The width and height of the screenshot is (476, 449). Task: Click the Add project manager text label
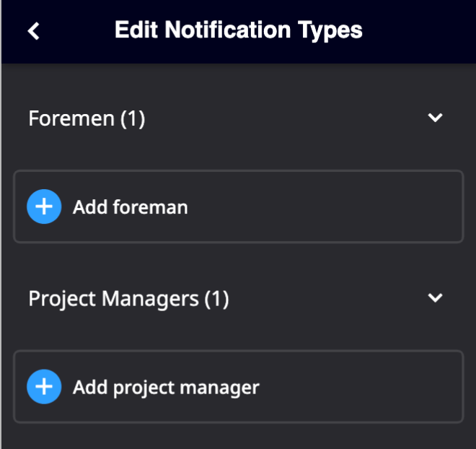[x=166, y=388]
